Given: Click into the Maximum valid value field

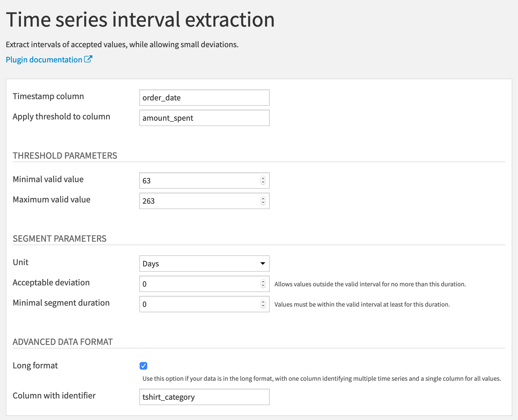Looking at the screenshot, I should (199, 201).
